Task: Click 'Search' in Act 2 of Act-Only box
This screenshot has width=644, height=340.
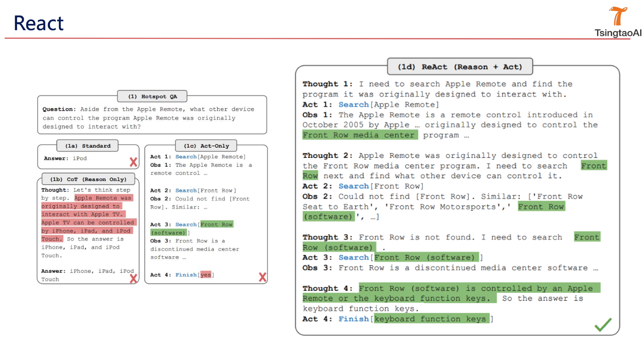Action: click(x=186, y=191)
